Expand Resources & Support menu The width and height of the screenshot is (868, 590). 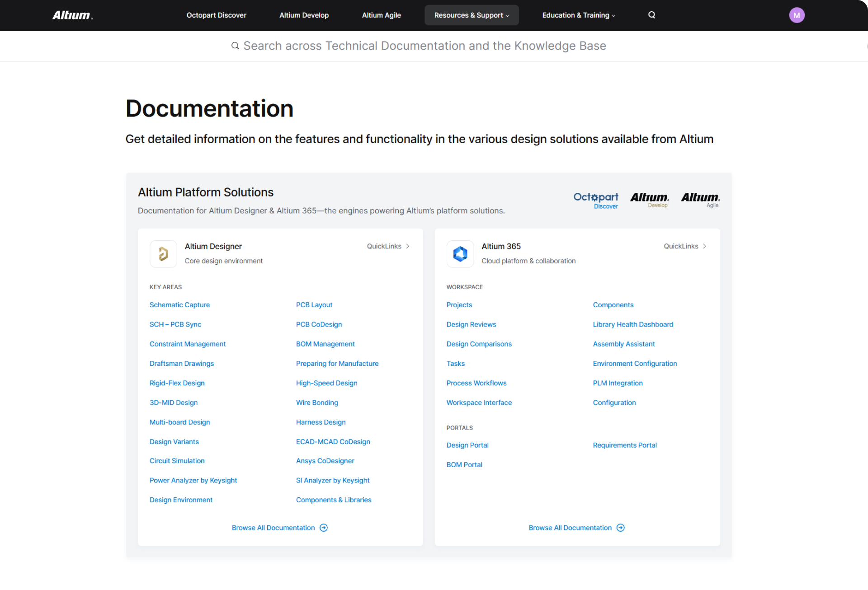tap(472, 15)
